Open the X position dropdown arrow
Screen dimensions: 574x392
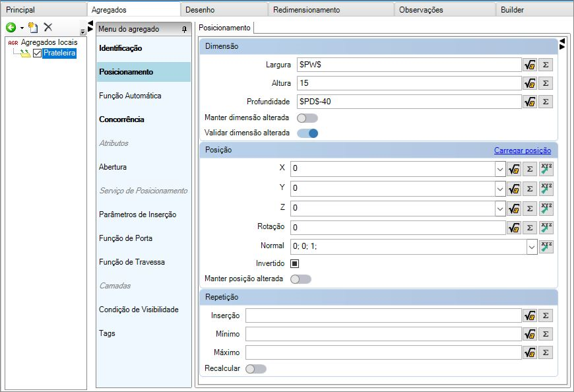point(500,169)
